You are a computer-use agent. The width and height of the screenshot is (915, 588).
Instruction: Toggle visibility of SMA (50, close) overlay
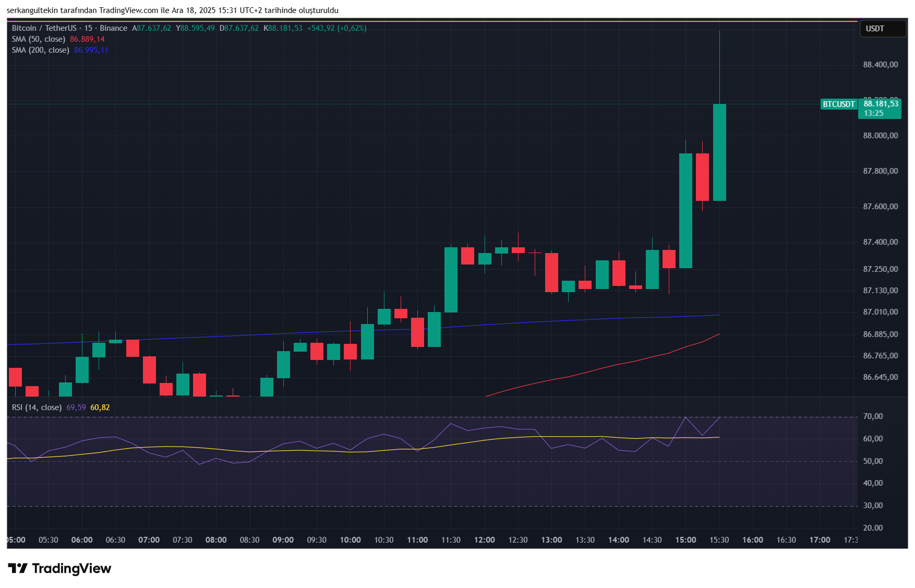pos(39,39)
